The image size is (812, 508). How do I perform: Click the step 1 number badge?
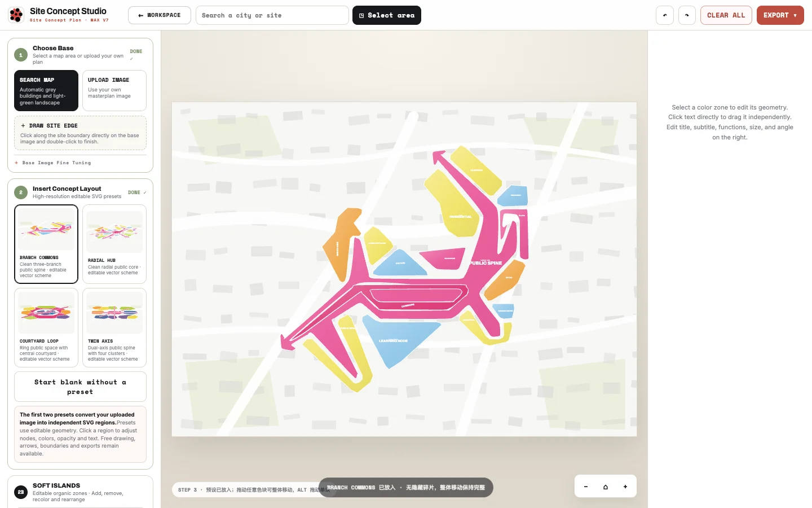[x=21, y=55]
